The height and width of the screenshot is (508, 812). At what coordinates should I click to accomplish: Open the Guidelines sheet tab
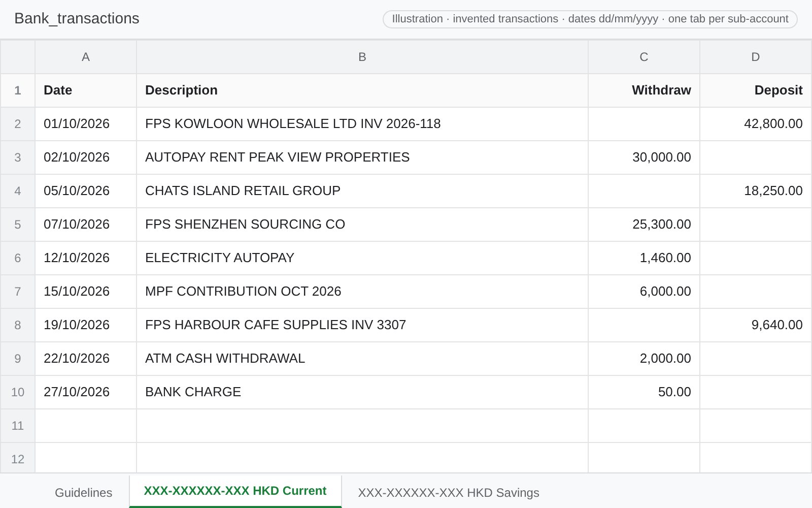tap(83, 492)
